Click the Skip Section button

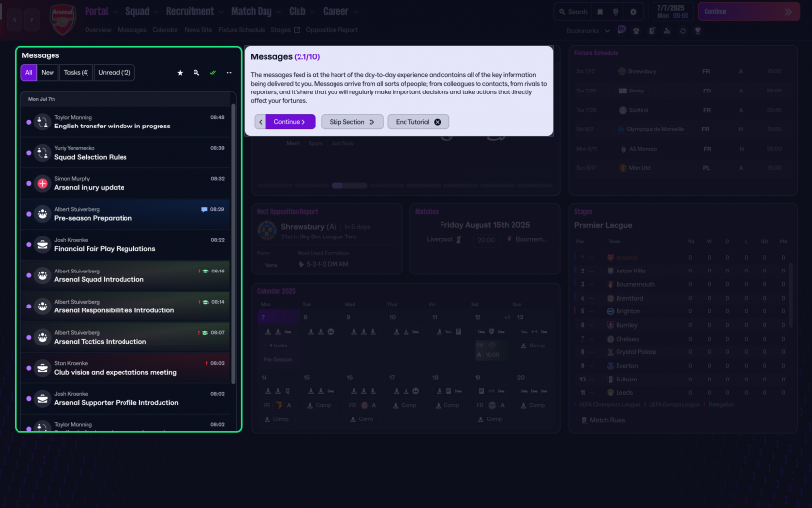352,122
